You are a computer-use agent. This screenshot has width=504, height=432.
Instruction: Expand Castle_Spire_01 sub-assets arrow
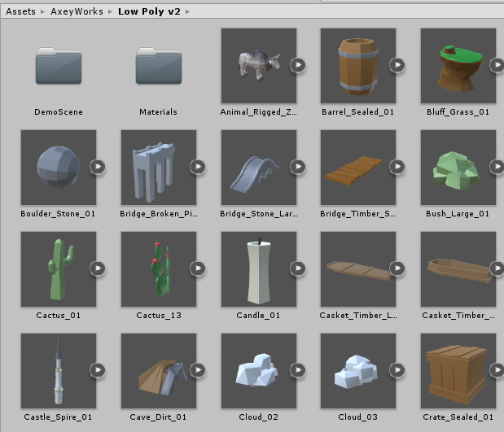[98, 370]
